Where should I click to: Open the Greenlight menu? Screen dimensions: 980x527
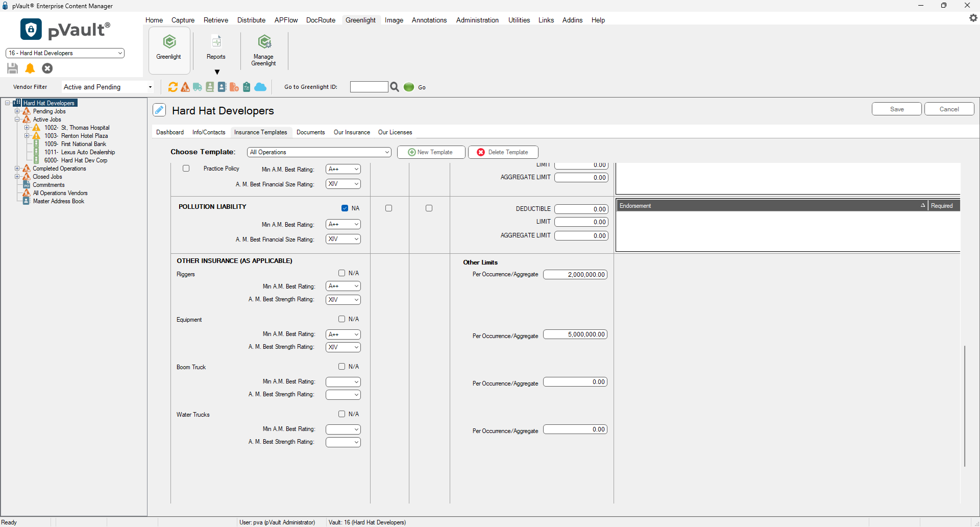click(x=360, y=20)
